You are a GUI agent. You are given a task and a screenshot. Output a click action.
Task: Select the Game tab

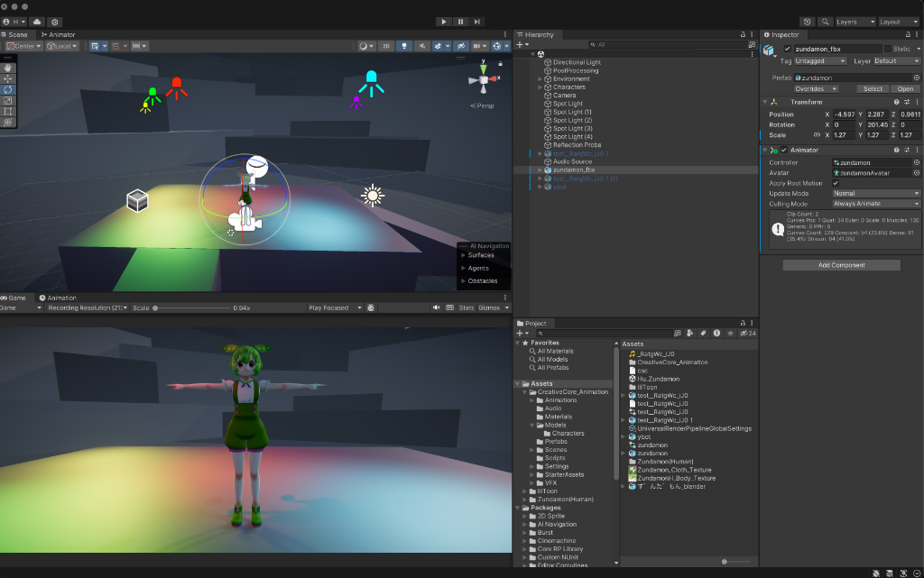click(x=14, y=298)
